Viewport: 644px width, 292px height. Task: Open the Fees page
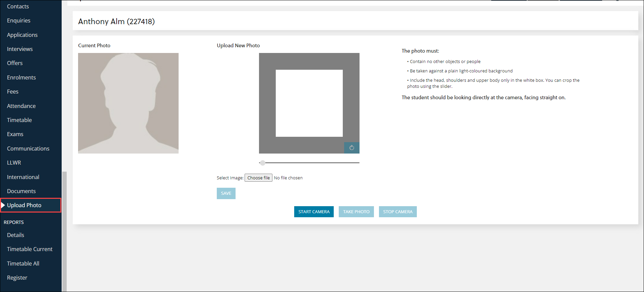tap(13, 92)
